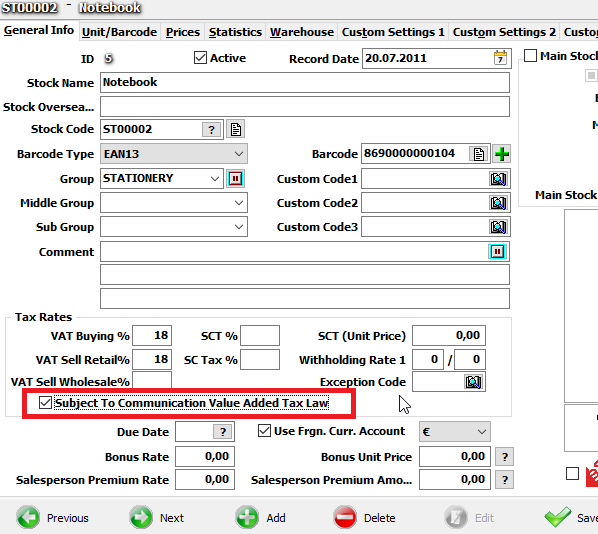Click into the Stock Name field

pos(305,83)
